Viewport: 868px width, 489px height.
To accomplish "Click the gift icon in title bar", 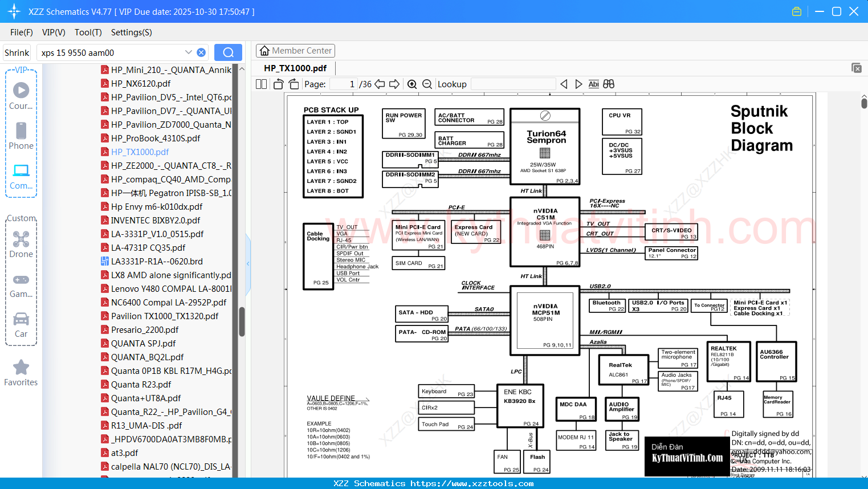I will tap(797, 11).
